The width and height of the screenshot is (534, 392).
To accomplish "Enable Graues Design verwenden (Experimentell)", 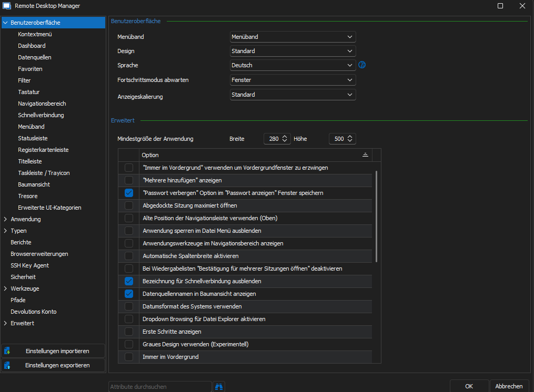I will tap(129, 344).
